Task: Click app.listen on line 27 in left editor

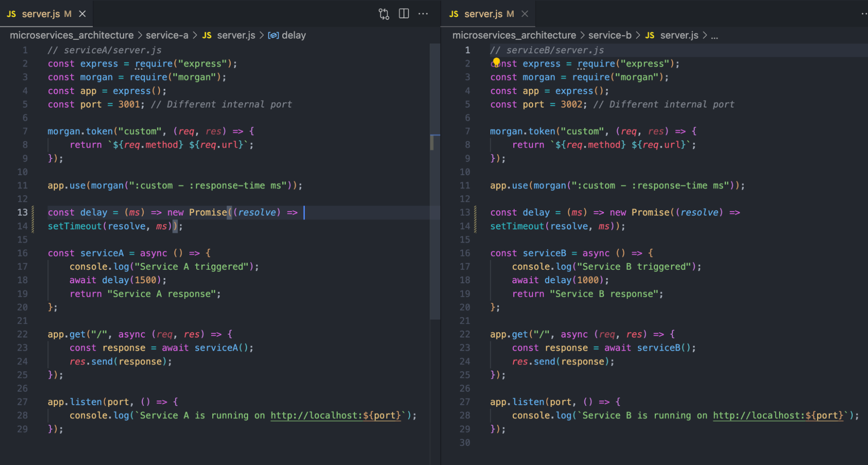Action: tap(75, 402)
